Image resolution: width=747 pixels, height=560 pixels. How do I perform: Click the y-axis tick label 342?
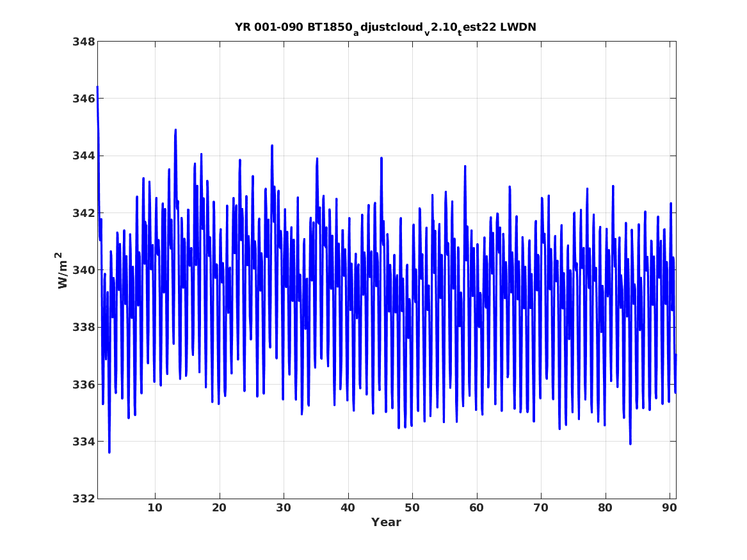pyautogui.click(x=83, y=213)
